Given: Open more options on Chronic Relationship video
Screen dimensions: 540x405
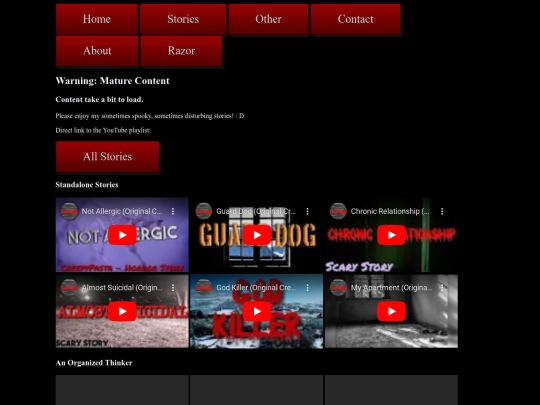Looking at the screenshot, I should tap(442, 211).
